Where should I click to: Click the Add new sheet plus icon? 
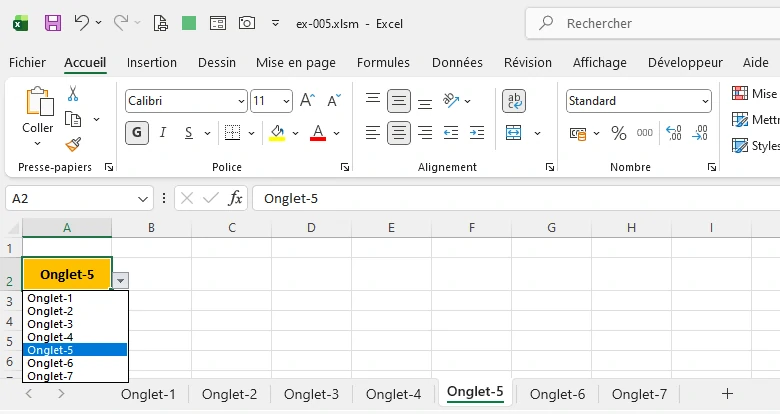[727, 394]
